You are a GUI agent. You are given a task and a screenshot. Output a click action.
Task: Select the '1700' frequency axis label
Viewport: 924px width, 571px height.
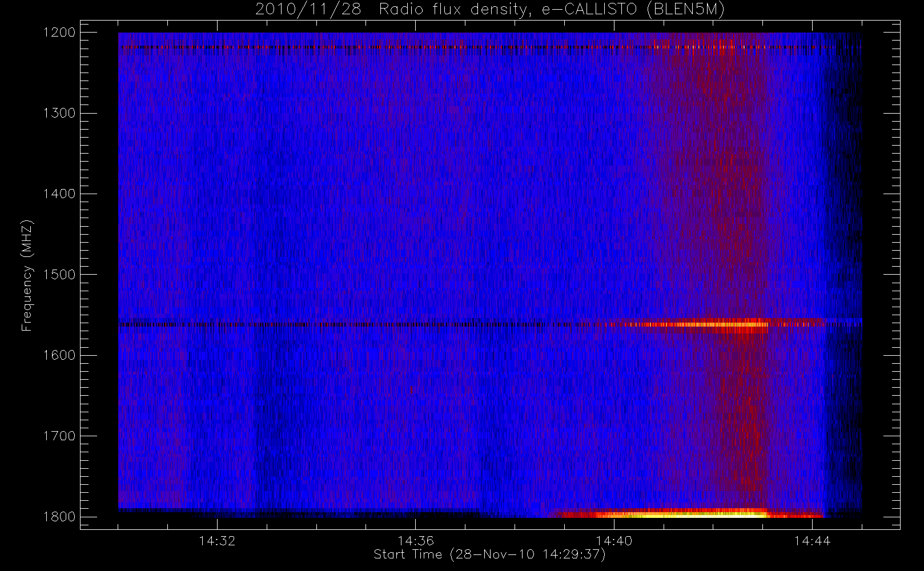59,436
